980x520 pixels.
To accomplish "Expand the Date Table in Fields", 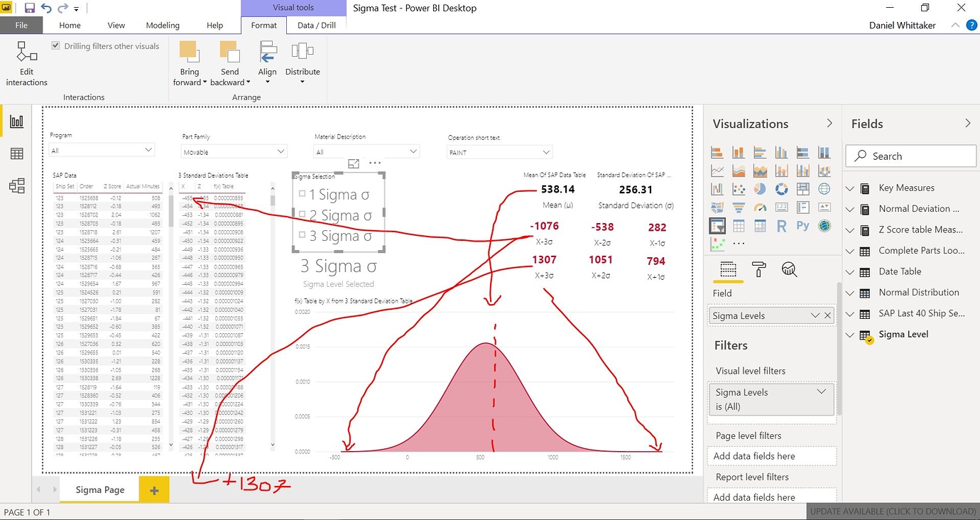I will [849, 271].
